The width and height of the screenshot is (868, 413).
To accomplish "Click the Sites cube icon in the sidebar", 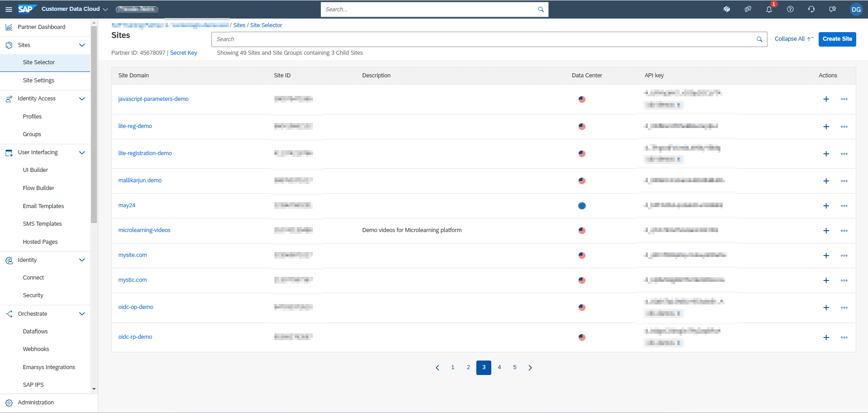I will tap(9, 45).
